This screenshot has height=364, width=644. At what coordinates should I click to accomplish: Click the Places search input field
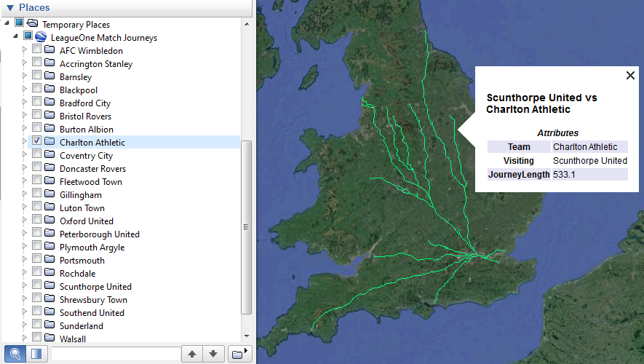point(116,354)
